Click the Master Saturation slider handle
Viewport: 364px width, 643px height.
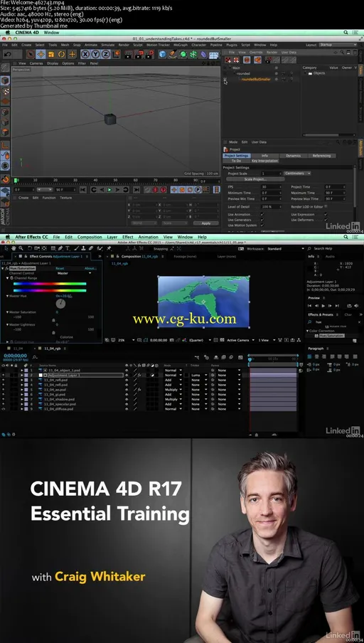pyautogui.click(x=53, y=320)
